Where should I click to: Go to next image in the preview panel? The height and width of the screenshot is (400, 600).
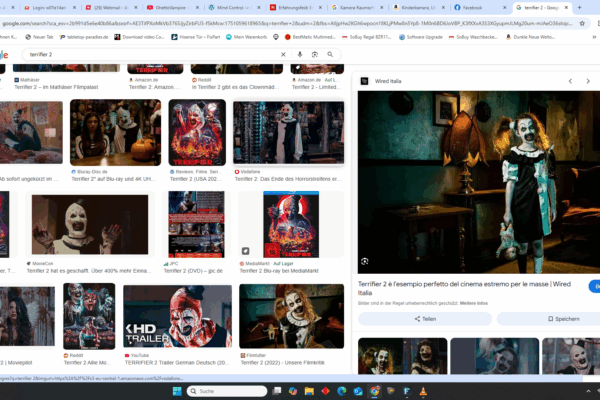point(588,81)
